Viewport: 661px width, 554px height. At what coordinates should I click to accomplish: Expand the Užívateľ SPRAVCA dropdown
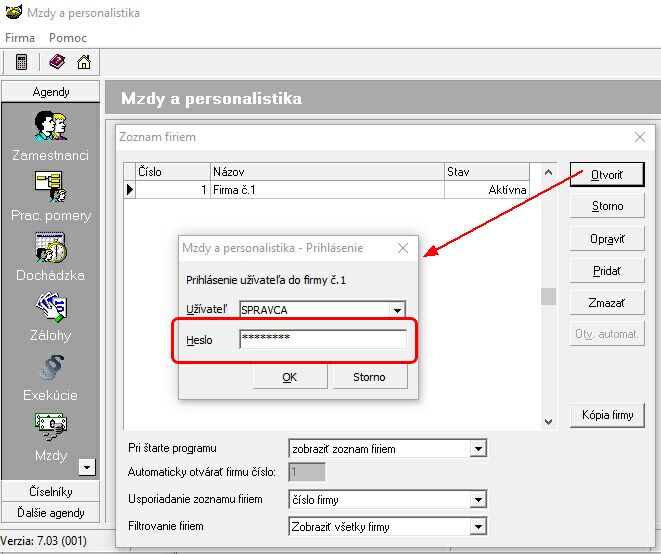[397, 310]
